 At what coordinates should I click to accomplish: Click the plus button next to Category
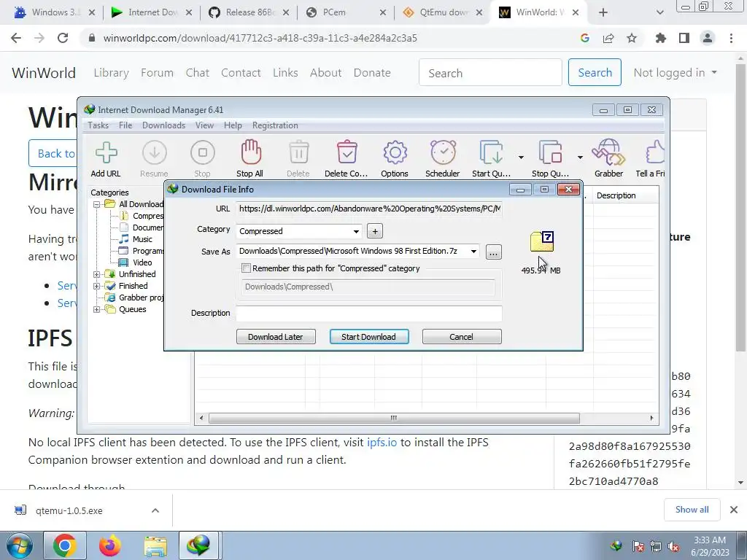click(375, 231)
